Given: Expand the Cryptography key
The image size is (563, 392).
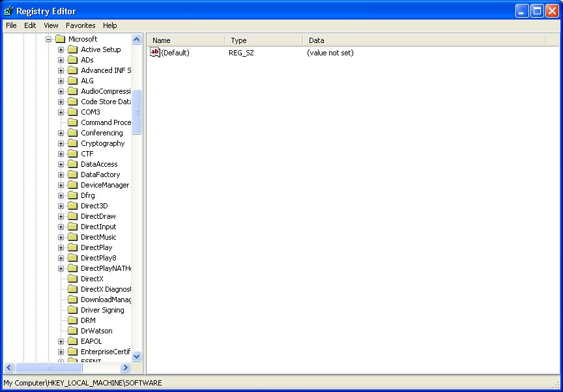Looking at the screenshot, I should coord(61,143).
